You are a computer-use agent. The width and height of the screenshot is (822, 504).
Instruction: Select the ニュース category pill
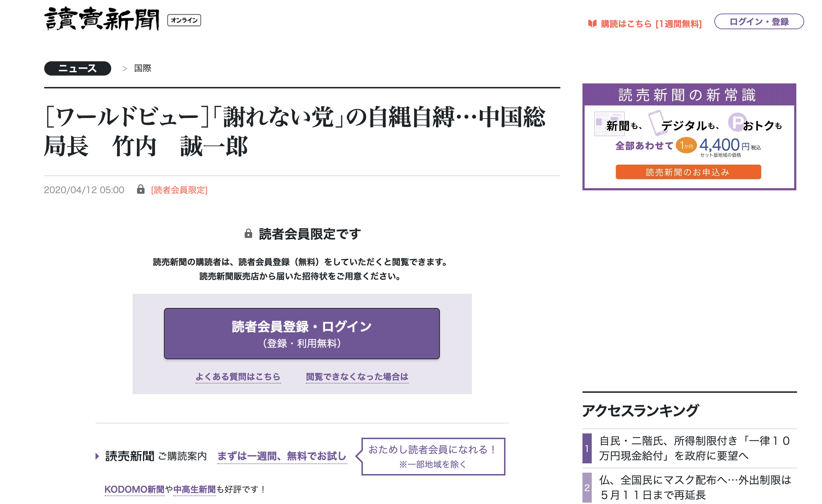77,68
